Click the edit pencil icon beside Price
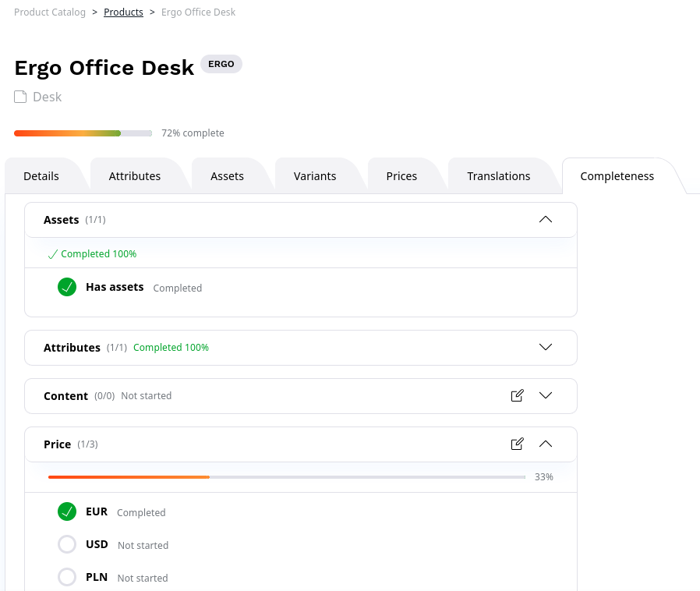Screen dimensions: 700x591 point(517,443)
